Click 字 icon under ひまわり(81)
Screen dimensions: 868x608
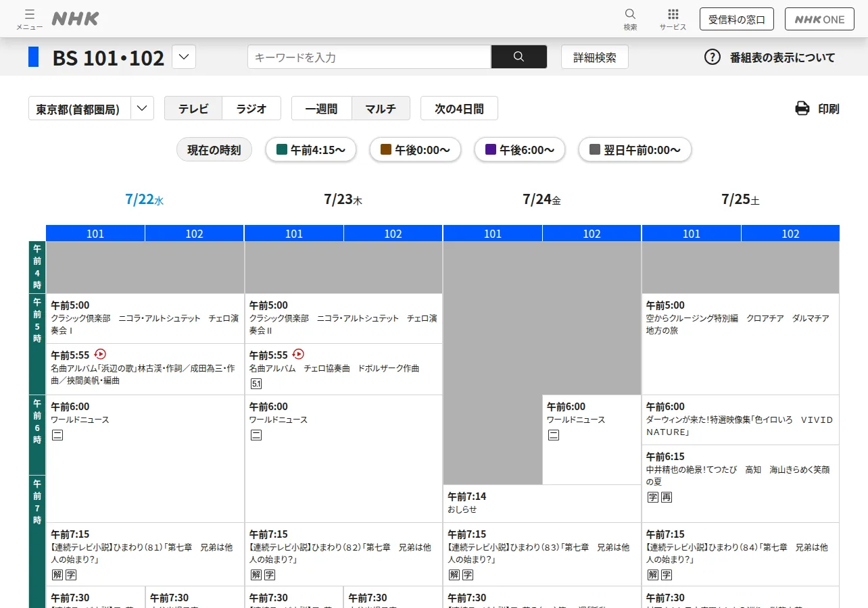(x=71, y=575)
